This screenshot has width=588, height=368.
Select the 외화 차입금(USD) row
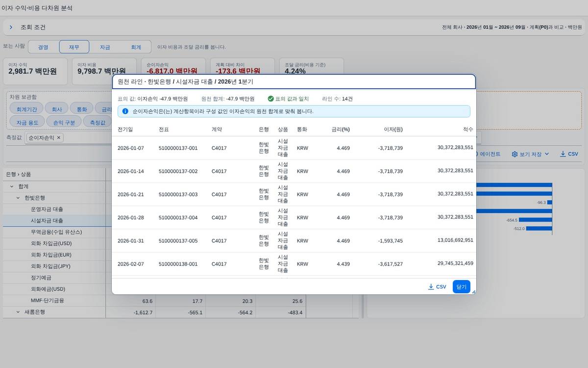[x=54, y=243]
